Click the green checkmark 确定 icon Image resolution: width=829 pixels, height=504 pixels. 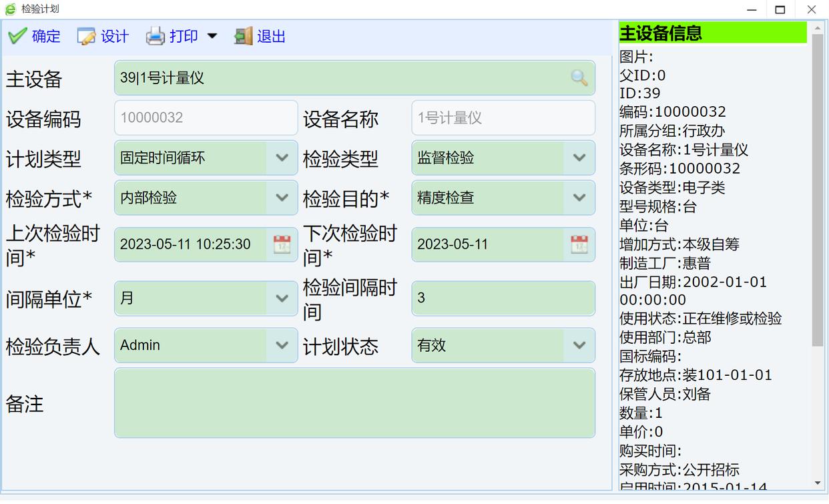pyautogui.click(x=17, y=36)
